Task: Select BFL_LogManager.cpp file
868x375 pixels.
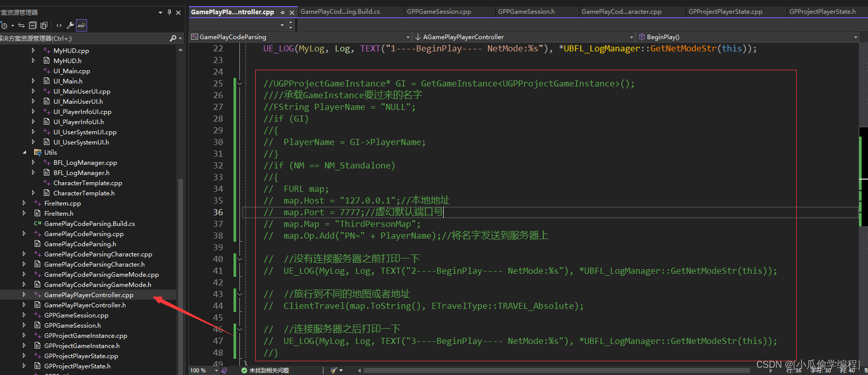Action: [85, 162]
